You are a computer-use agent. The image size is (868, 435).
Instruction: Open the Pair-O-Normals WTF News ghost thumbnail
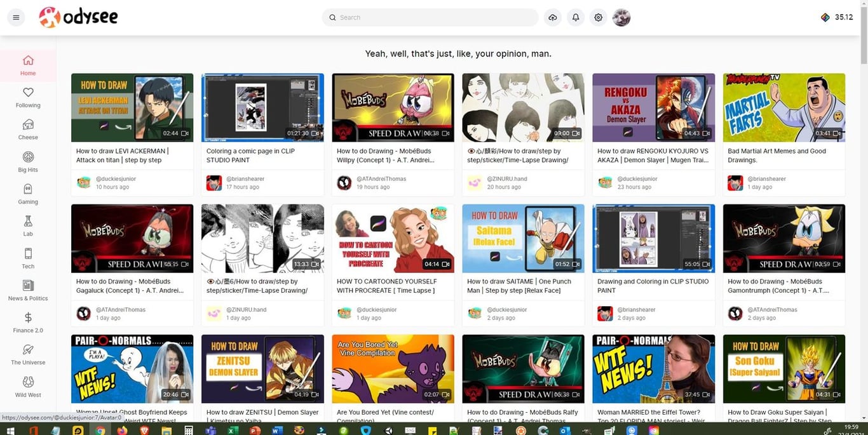[132, 369]
